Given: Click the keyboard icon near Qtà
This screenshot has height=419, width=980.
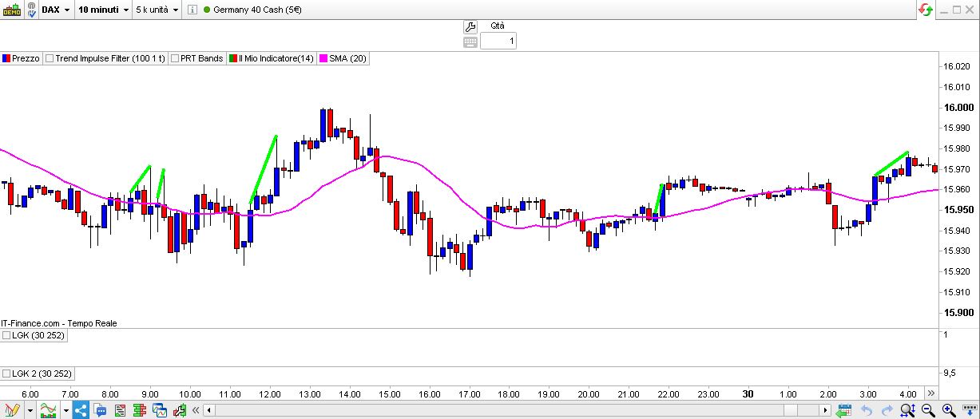Looking at the screenshot, I should [470, 41].
